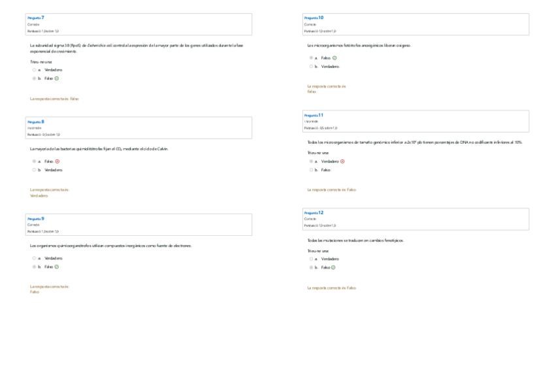Click the red cross icon in Pregunta 8
The width and height of the screenshot is (554, 392).
(x=57, y=161)
